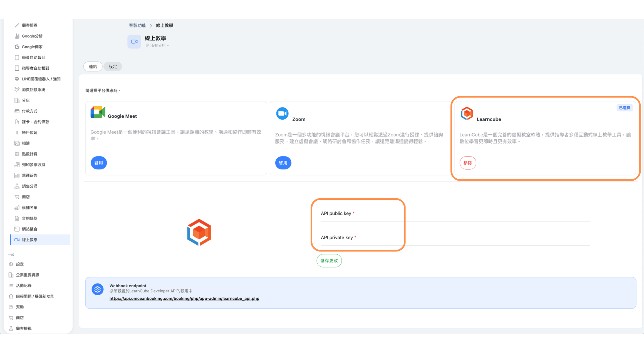Open 點數計費 in the sidebar
The width and height of the screenshot is (644, 362).
[30, 154]
